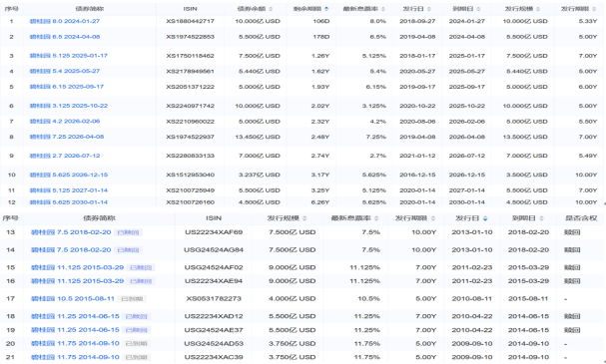Sort by 剩余期限 column sort arrow

(x=326, y=9)
